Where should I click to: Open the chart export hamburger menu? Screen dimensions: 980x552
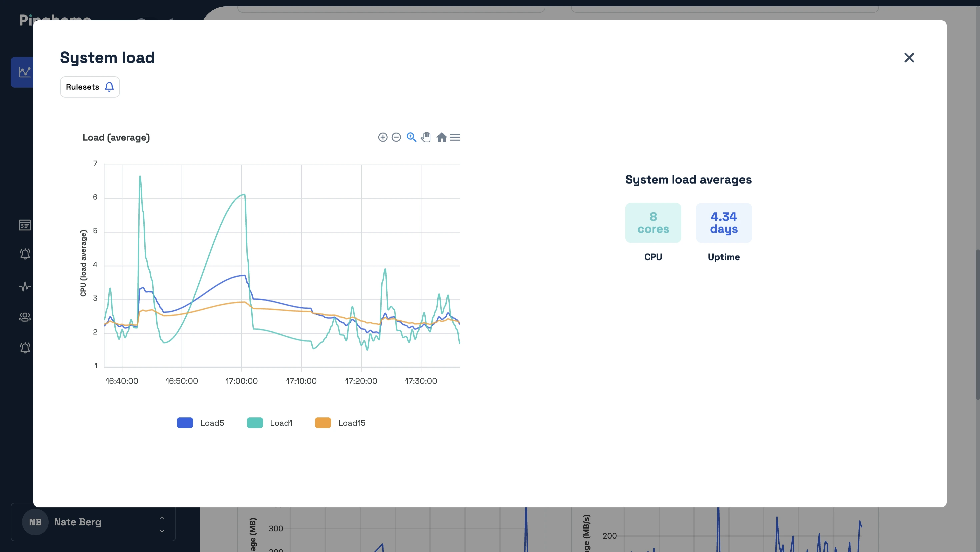tap(455, 137)
